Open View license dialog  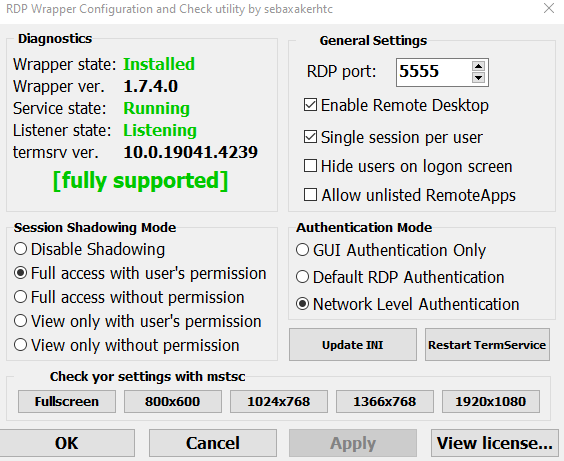(x=495, y=443)
